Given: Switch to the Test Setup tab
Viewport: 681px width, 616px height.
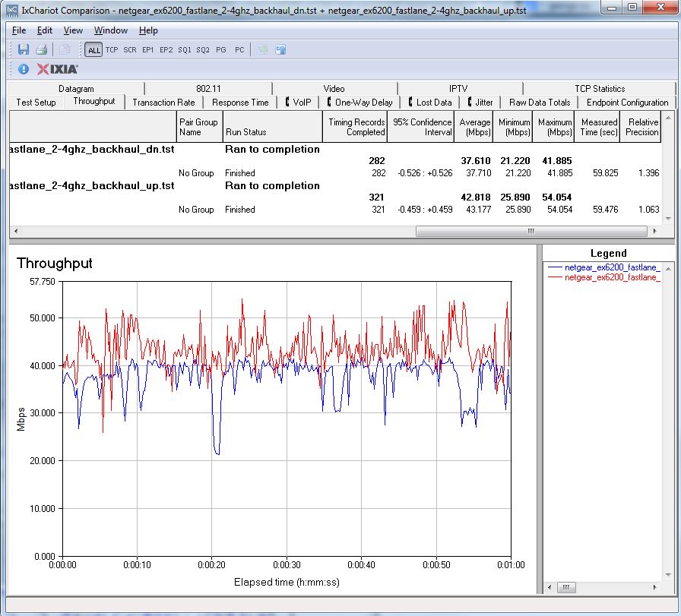Looking at the screenshot, I should (x=36, y=103).
